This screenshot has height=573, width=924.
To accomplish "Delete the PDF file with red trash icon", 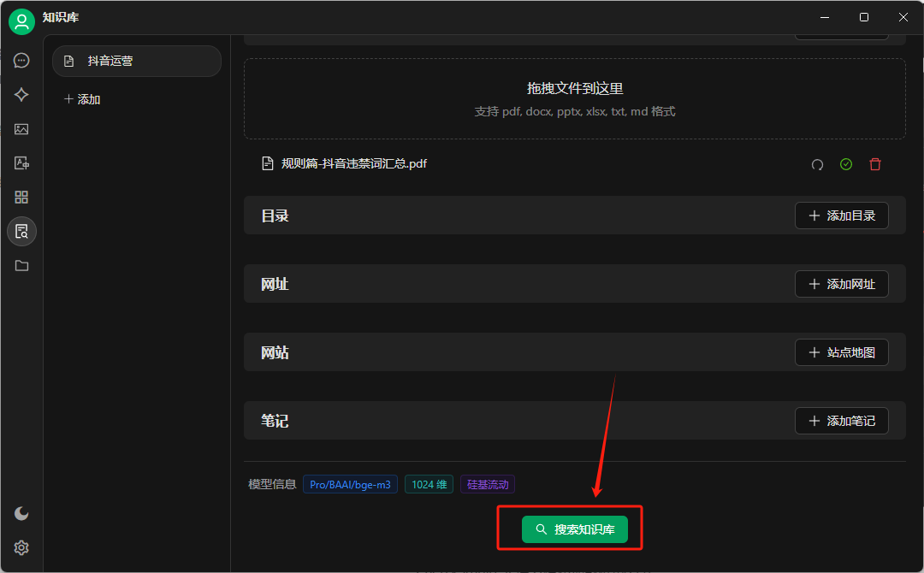I will (874, 164).
